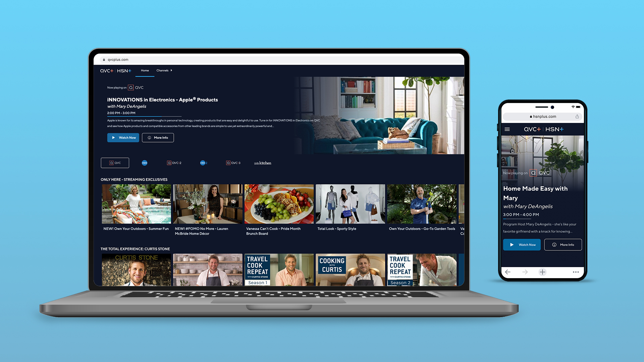Select the HSN channel icon
644x362 pixels.
[x=144, y=163]
